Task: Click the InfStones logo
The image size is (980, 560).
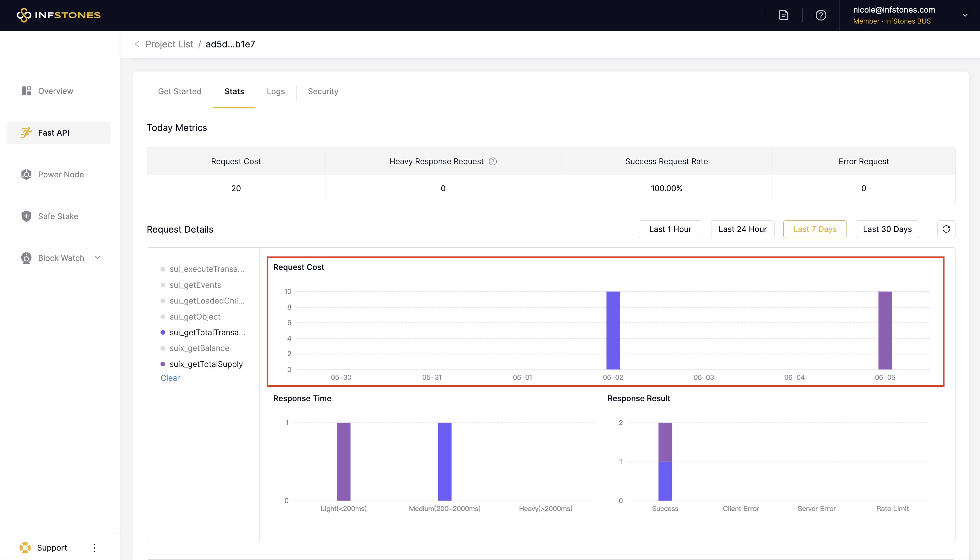Action: (x=58, y=15)
